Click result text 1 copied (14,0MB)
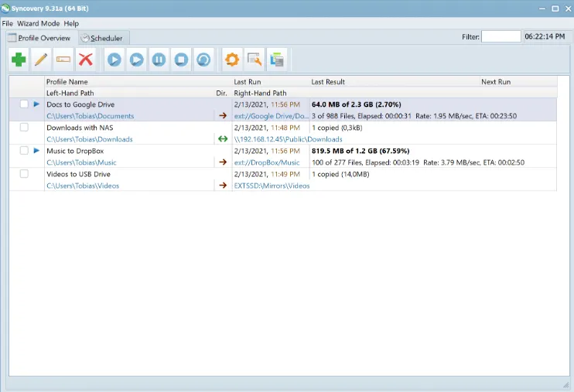 coord(340,174)
